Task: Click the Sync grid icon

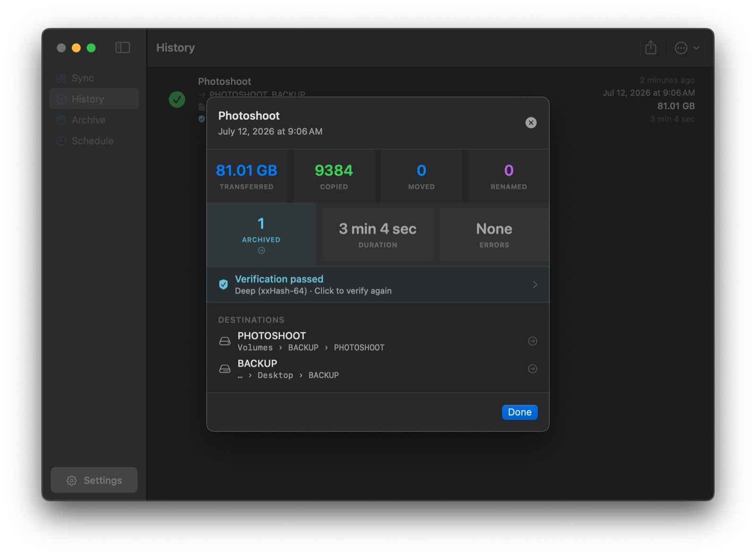Action: point(61,78)
